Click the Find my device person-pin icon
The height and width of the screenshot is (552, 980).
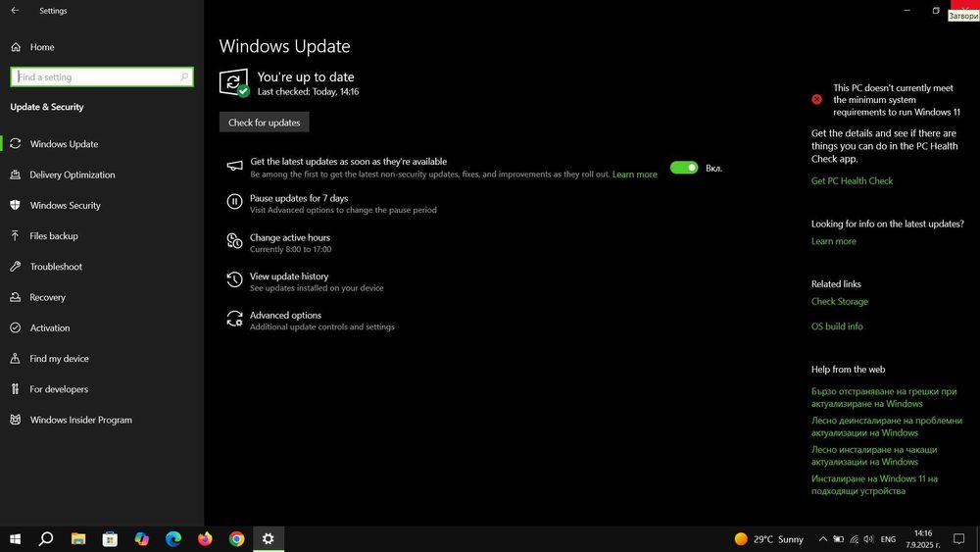(16, 358)
